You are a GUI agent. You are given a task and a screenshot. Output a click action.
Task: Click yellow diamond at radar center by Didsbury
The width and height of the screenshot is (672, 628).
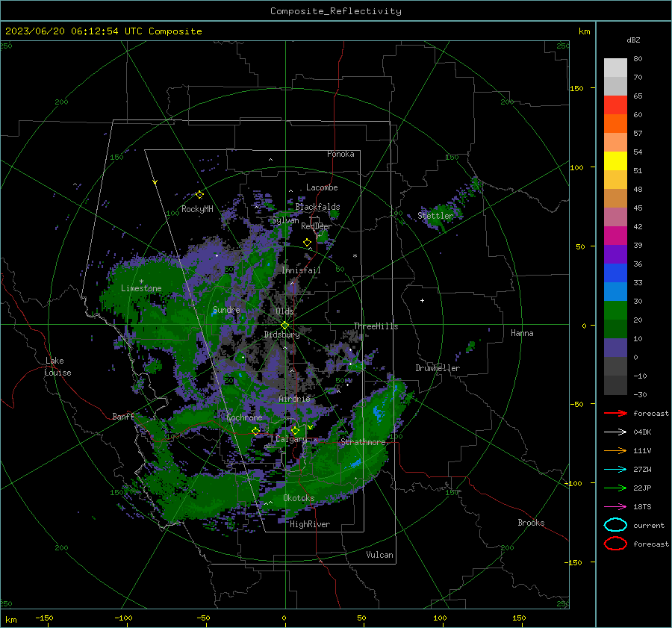284,326
